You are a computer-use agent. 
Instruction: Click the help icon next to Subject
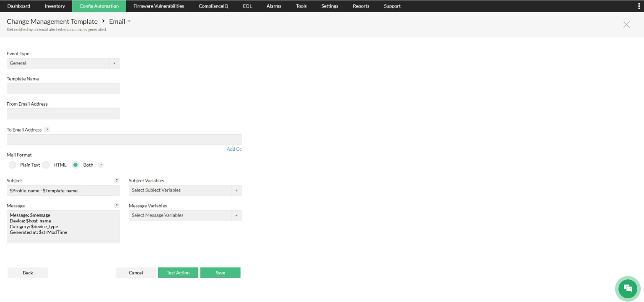tap(117, 181)
